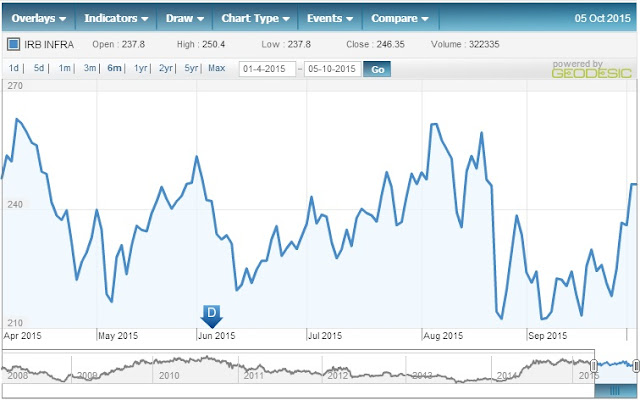This screenshot has height=400, width=640.
Task: Click the start date field 01-4-2015
Action: pos(267,69)
